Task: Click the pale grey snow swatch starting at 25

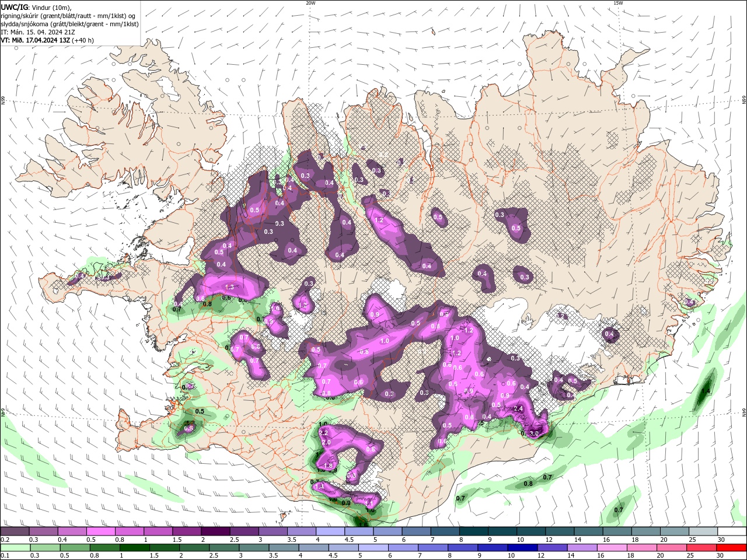Action: point(703,531)
